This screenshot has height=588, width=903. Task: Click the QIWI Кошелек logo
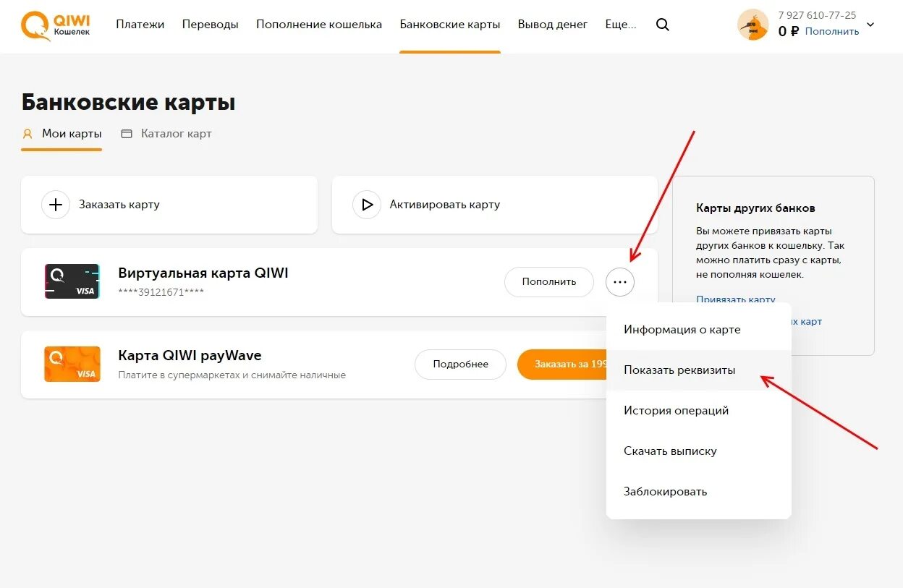coord(55,25)
